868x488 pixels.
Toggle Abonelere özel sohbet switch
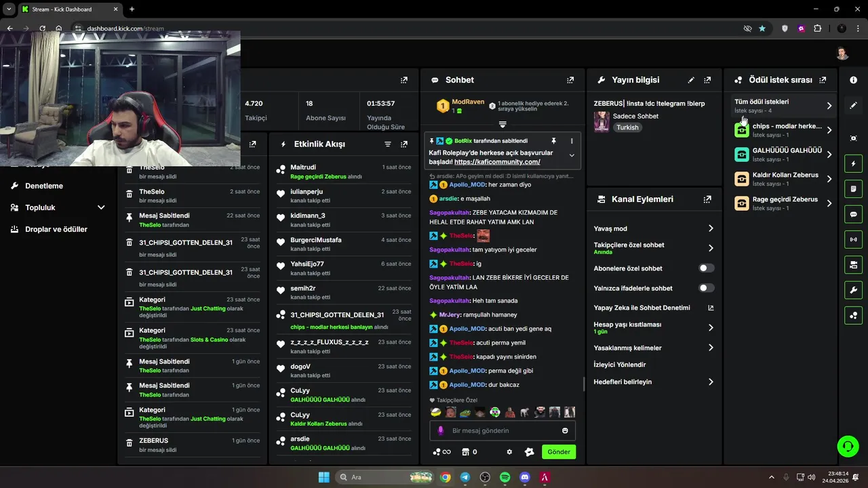707,268
